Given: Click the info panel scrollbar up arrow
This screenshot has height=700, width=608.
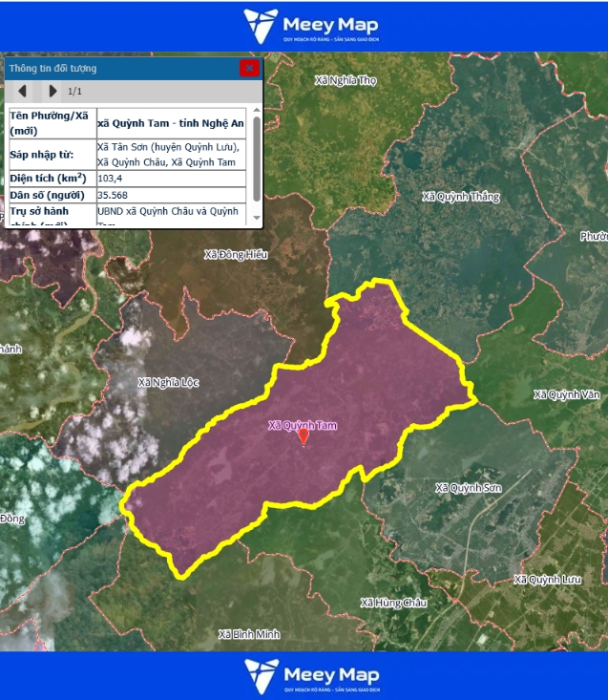Looking at the screenshot, I should coord(255,112).
